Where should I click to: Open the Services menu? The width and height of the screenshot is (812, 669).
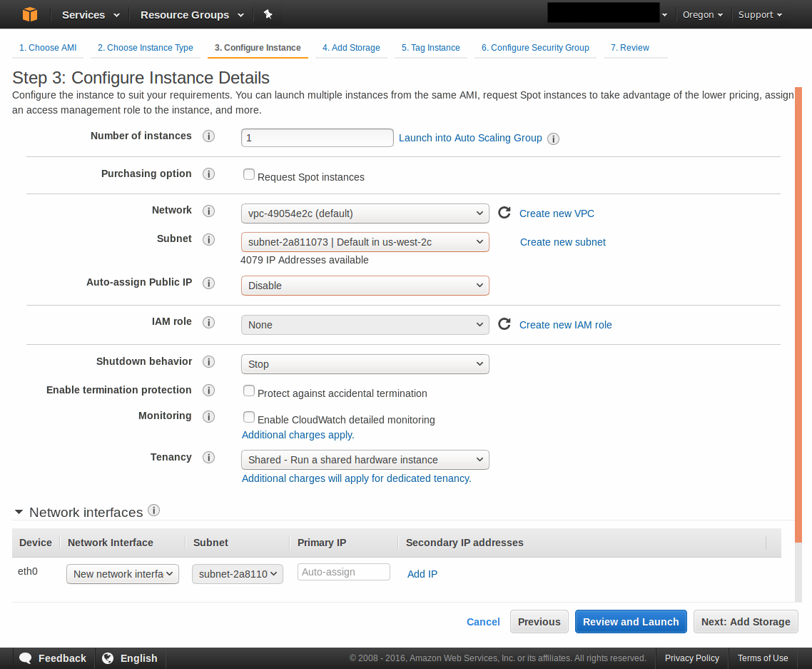91,15
